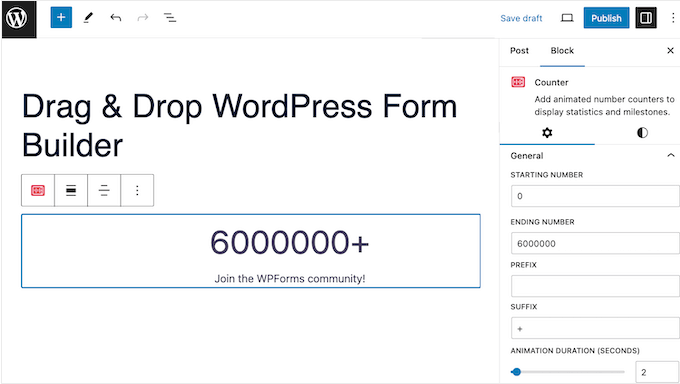Open the editor options kebab menu

tap(673, 18)
